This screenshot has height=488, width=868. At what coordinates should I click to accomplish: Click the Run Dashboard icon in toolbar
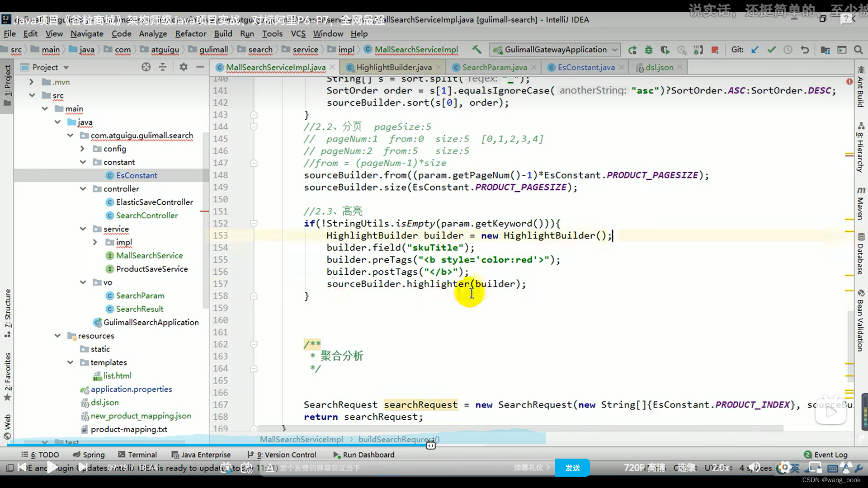(336, 455)
